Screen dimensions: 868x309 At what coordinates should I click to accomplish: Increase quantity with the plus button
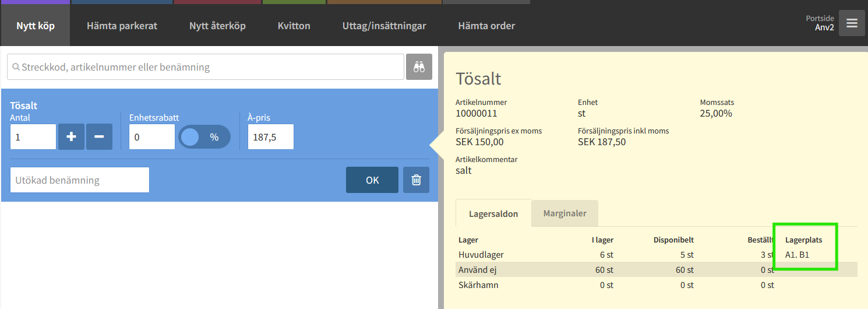click(71, 137)
